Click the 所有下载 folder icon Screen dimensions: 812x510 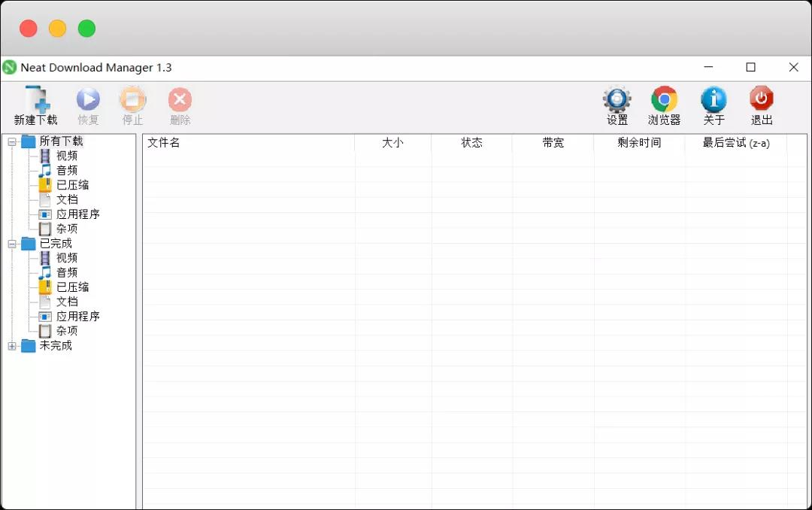pyautogui.click(x=28, y=141)
